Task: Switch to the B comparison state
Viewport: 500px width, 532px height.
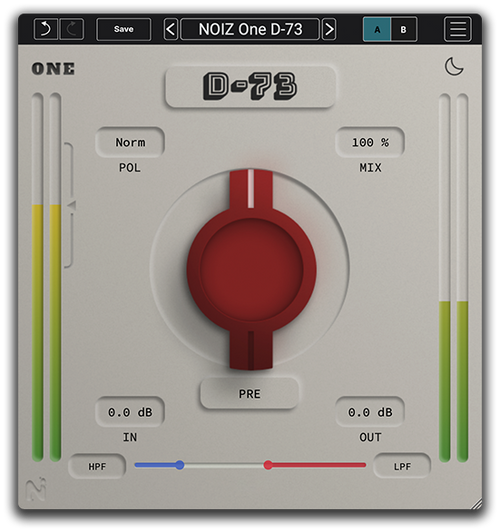Action: click(404, 30)
